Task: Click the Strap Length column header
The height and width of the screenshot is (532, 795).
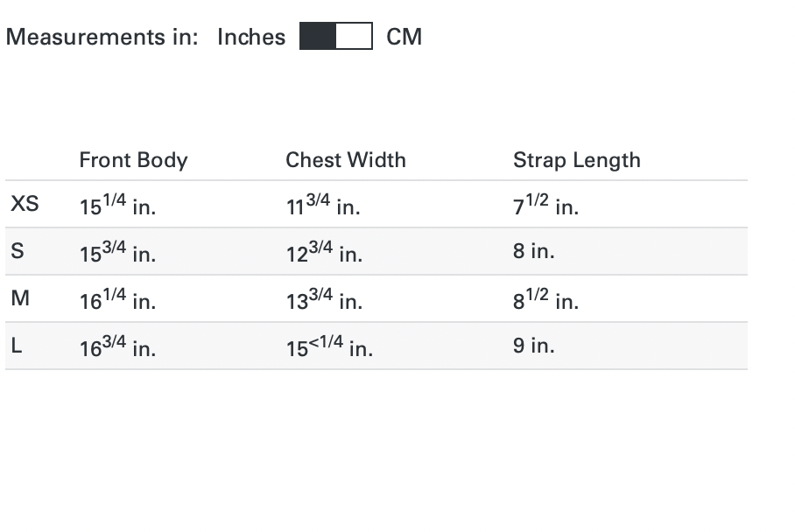Action: click(576, 160)
